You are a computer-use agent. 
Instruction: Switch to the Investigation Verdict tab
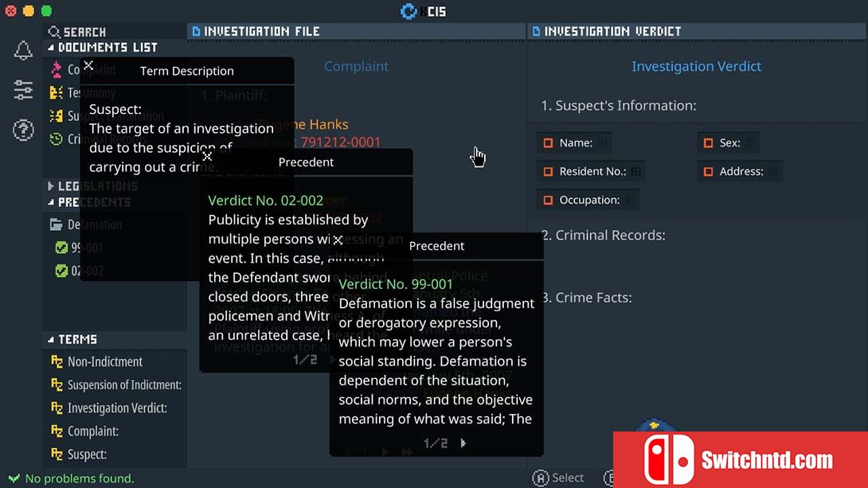point(697,32)
